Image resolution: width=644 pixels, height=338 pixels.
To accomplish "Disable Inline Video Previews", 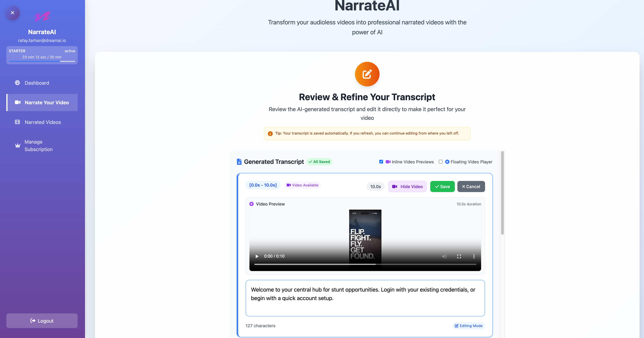I will click(381, 161).
